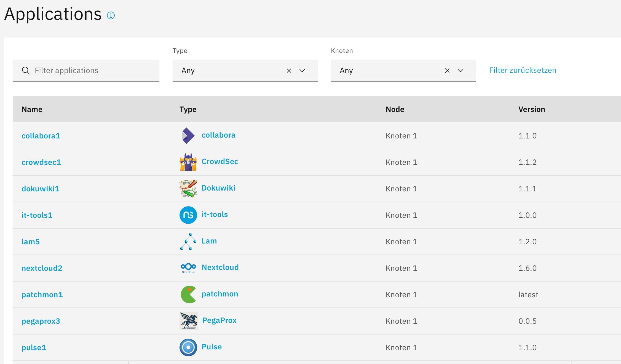Click the it-tools blue round logo
The width and height of the screenshot is (621, 364).
click(188, 215)
